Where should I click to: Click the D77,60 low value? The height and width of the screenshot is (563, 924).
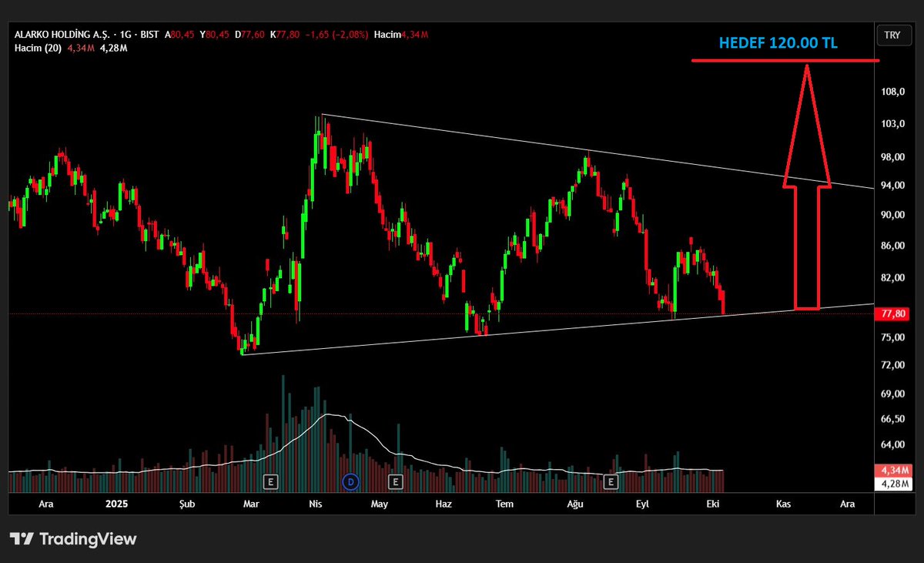(250, 35)
